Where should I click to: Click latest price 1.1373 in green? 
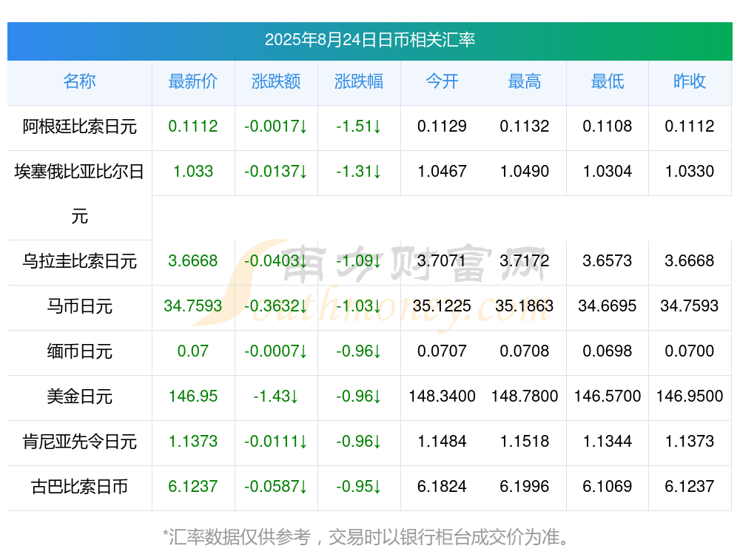point(193,441)
